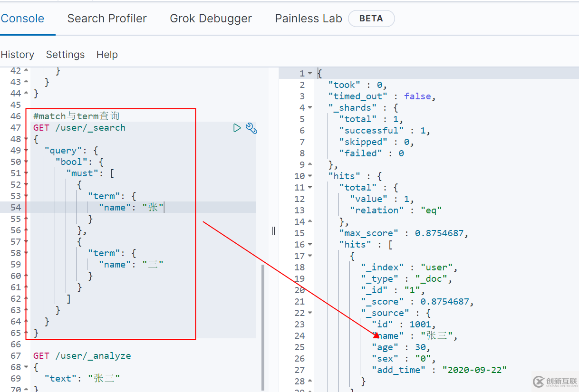Collapse the hit object on line 17
Screen dimensions: 579x392
pos(310,256)
